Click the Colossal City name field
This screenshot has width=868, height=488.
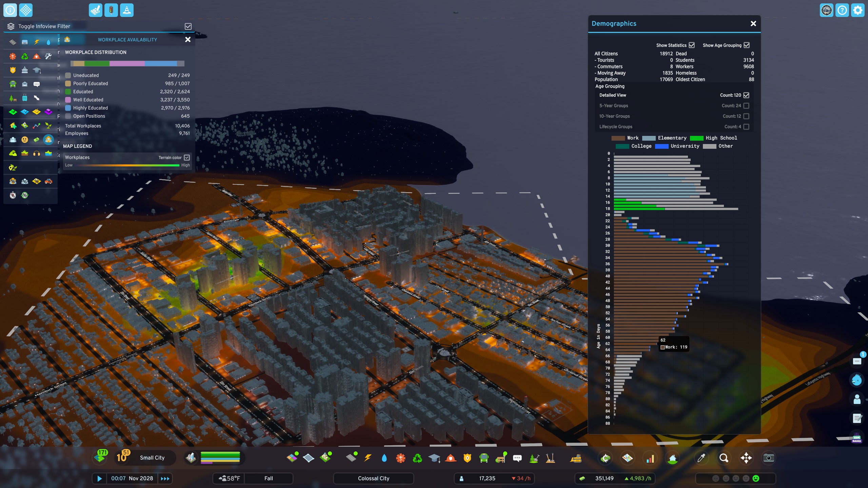(x=374, y=479)
